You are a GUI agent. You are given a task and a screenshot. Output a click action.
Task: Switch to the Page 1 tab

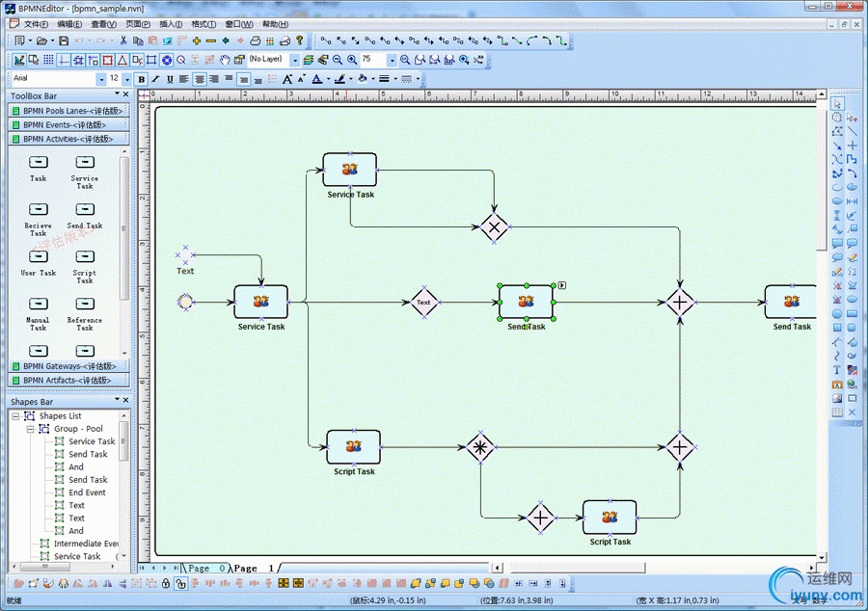coord(254,568)
